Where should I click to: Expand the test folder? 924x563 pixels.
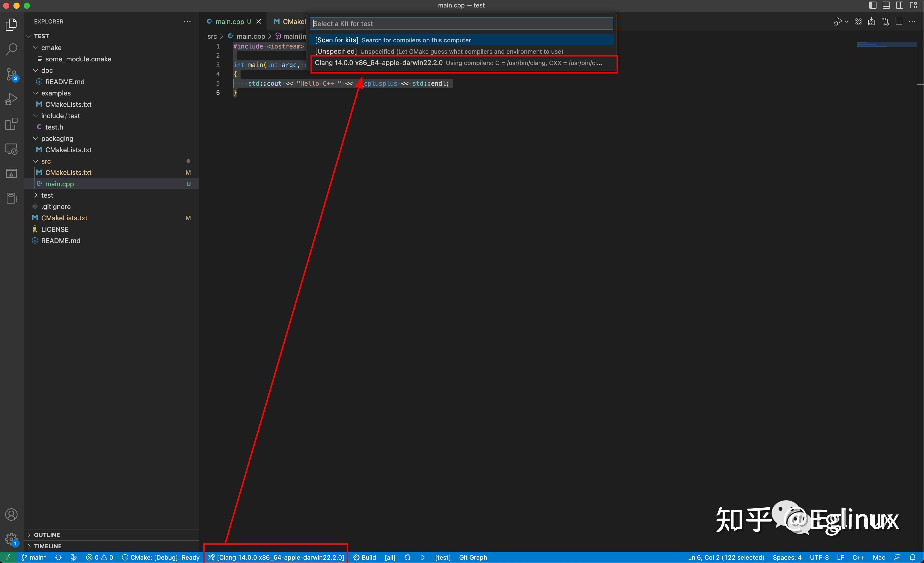pos(36,195)
